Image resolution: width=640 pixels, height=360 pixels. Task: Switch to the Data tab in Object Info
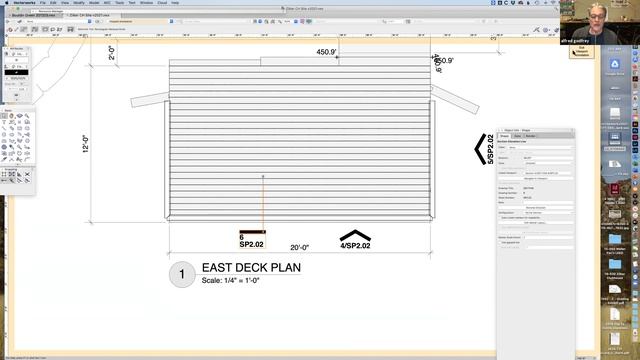pyautogui.click(x=518, y=136)
